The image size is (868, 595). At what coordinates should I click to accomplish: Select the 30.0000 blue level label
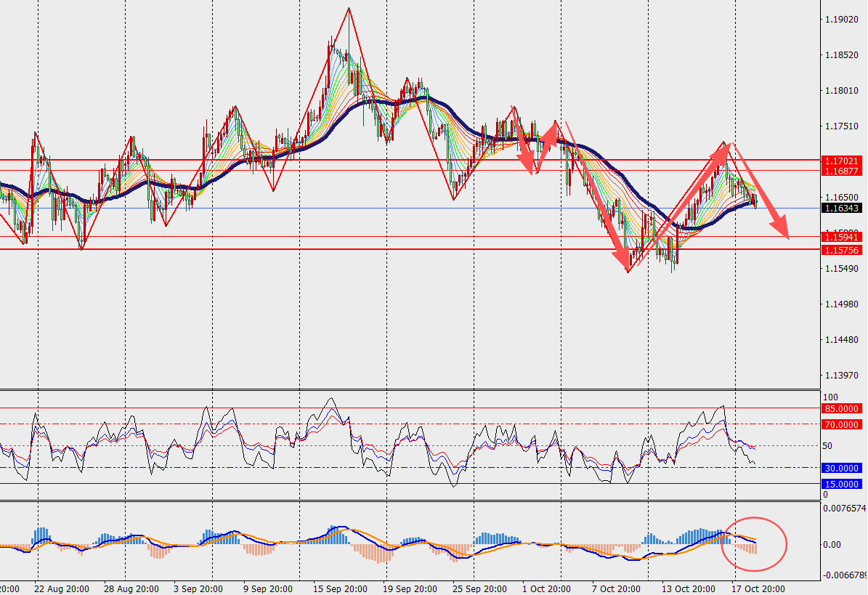[x=841, y=469]
